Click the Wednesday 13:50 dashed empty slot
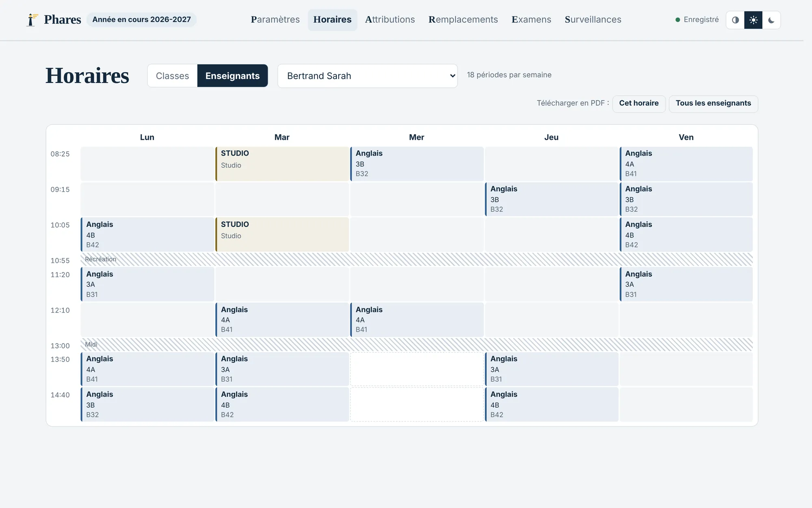 click(x=417, y=369)
